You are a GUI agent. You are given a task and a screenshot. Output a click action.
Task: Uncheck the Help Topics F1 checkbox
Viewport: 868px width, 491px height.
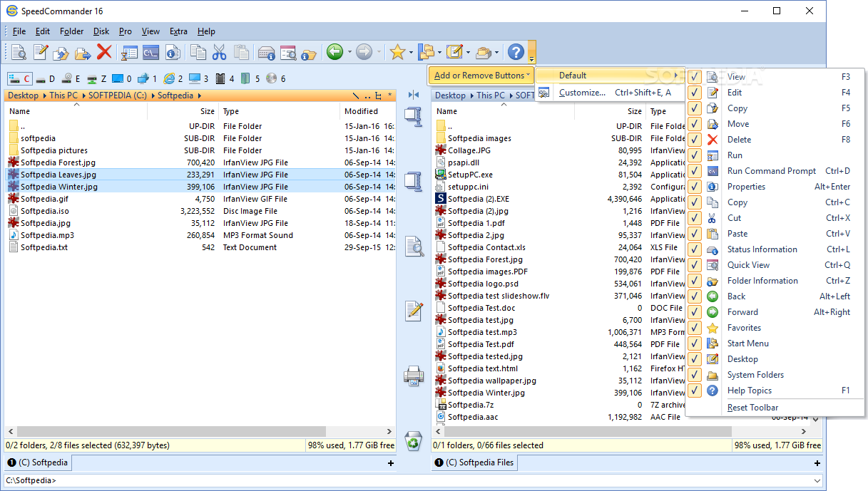695,390
